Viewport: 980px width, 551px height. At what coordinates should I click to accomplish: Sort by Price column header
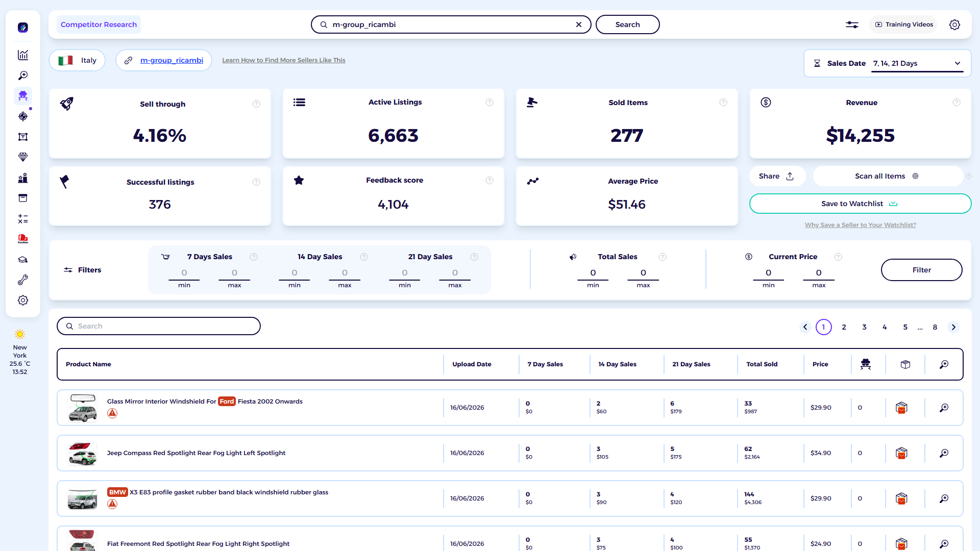[x=820, y=364]
